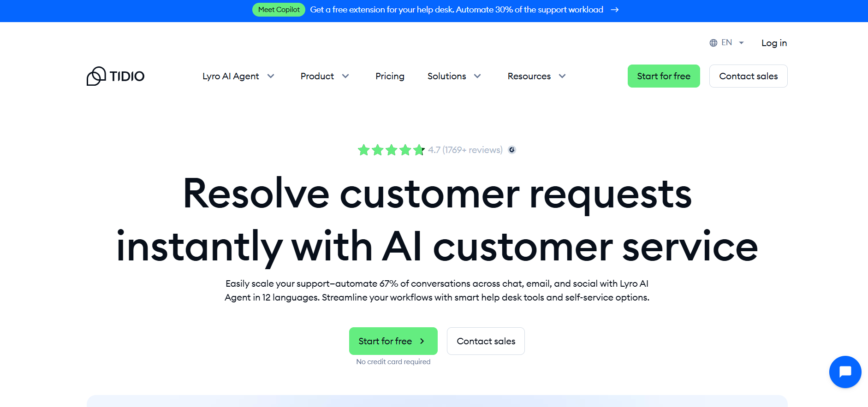Click the arrow in the top banner
Viewport: 868px width, 407px height.
click(615, 10)
